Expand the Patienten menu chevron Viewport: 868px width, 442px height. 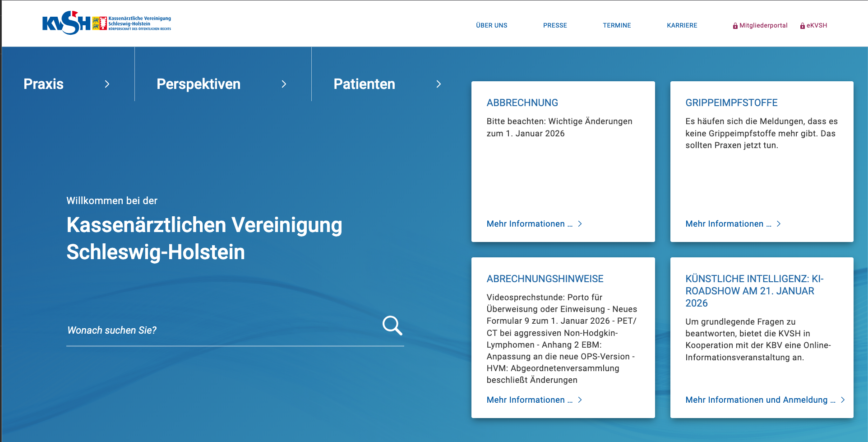[439, 84]
